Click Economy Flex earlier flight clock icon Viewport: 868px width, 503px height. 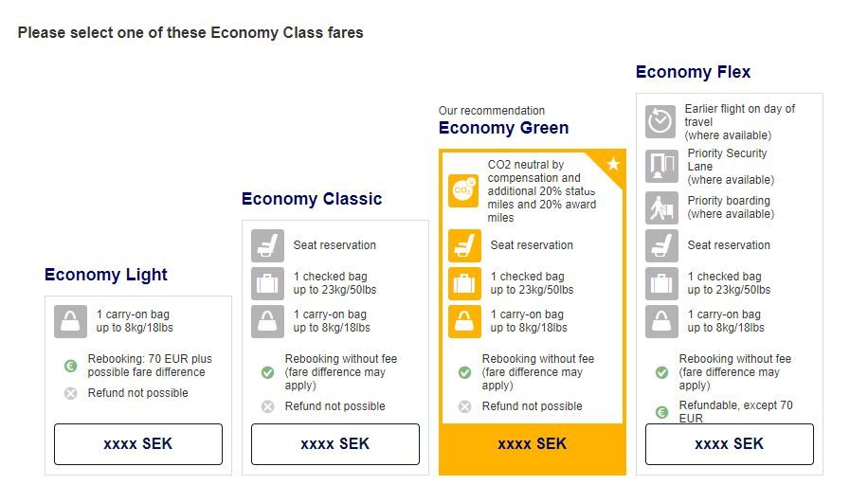pyautogui.click(x=660, y=121)
